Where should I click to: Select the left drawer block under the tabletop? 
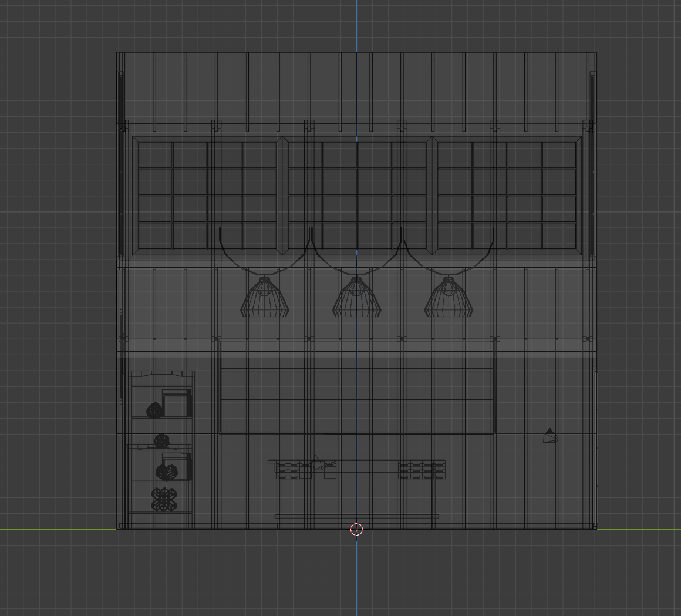point(293,470)
